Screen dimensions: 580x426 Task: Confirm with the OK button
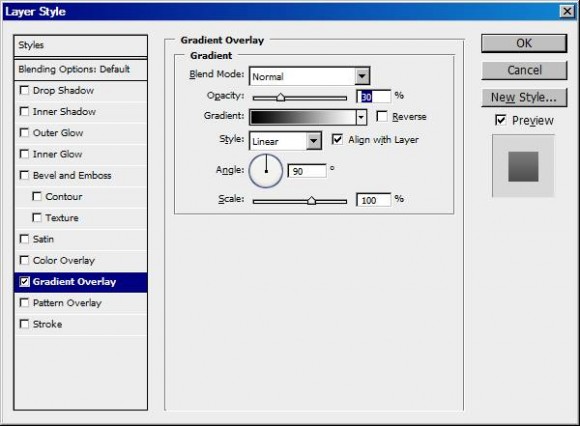[524, 43]
